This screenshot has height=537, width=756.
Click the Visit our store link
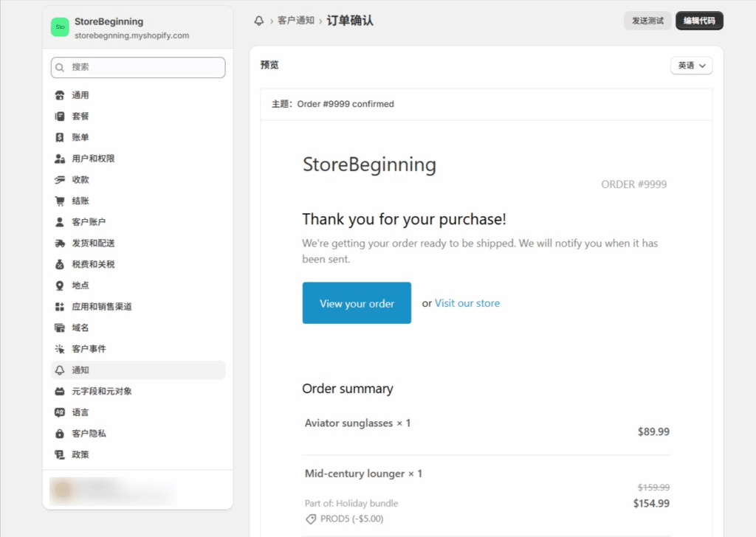tap(467, 303)
